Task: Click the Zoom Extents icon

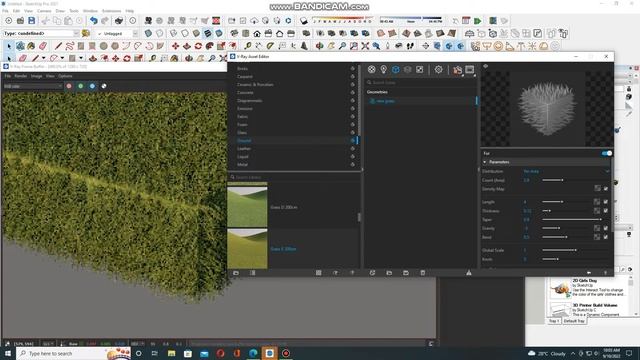Action: (365, 46)
